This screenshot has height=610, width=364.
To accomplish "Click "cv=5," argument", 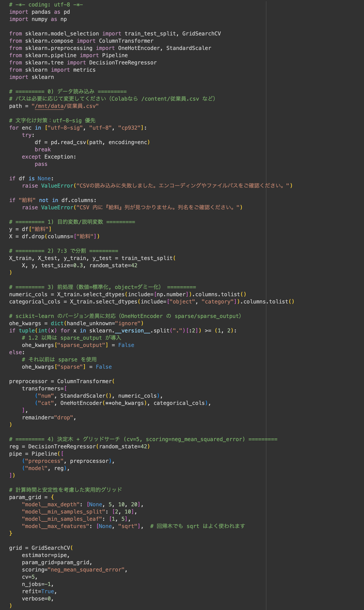I will pyautogui.click(x=30, y=577).
